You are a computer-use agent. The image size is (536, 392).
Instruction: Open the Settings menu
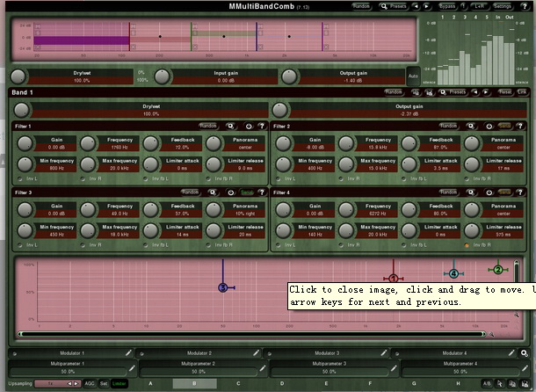coord(503,6)
